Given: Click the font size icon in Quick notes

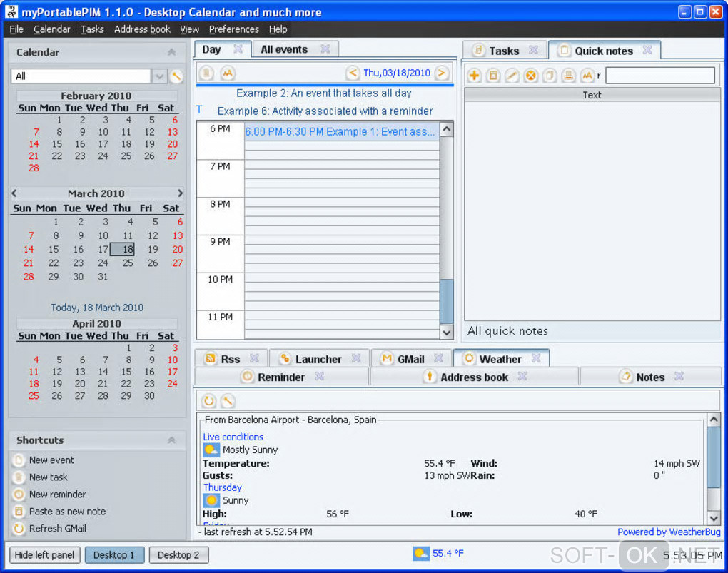Looking at the screenshot, I should tap(587, 75).
